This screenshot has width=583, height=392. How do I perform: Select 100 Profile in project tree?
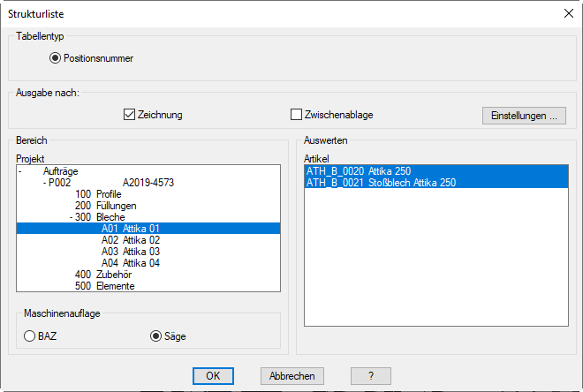(x=98, y=194)
